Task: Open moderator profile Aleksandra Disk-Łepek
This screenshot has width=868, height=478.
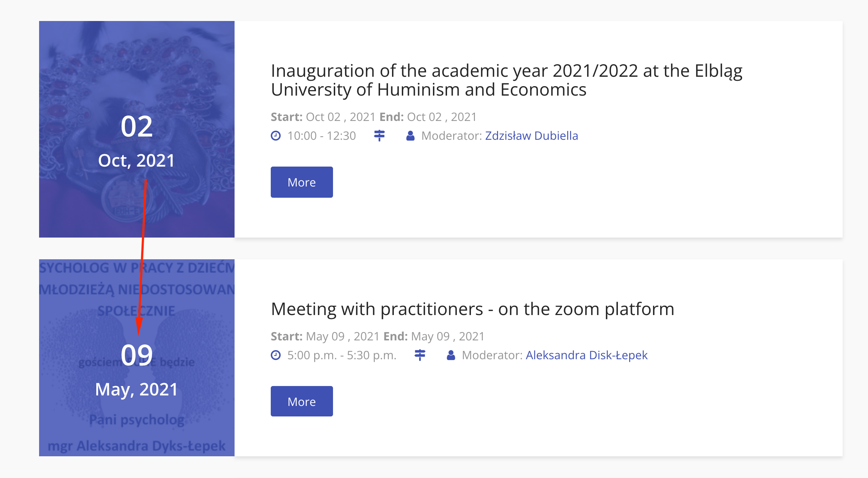Action: click(x=586, y=355)
